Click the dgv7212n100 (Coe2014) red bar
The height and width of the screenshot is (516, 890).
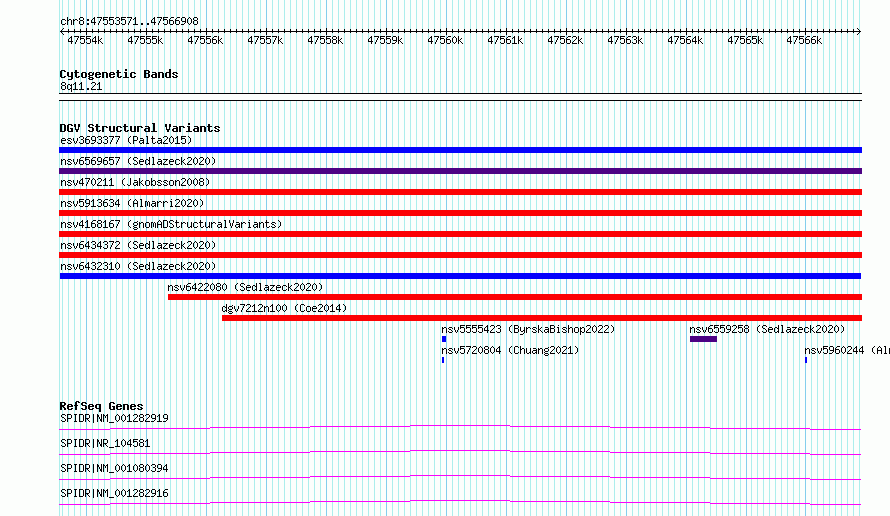pos(542,318)
